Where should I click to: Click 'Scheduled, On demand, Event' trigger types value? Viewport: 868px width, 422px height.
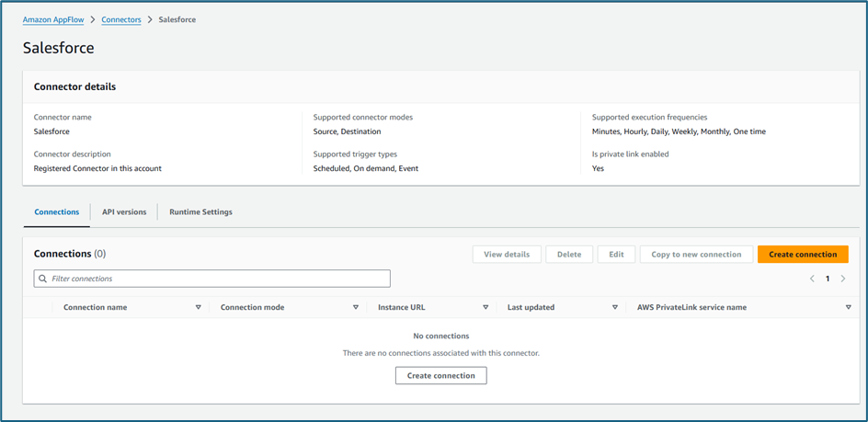click(x=366, y=168)
